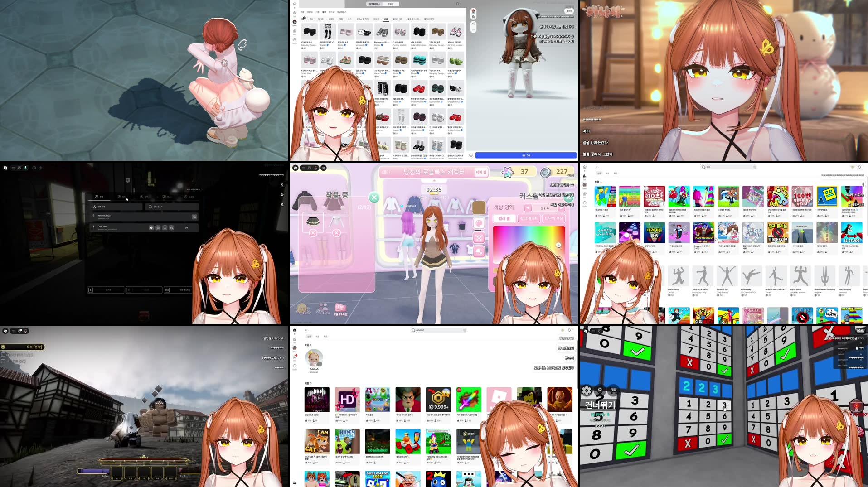868x487 pixels.
Task: Click the undo arrow beside avatar preview
Action: point(473,24)
